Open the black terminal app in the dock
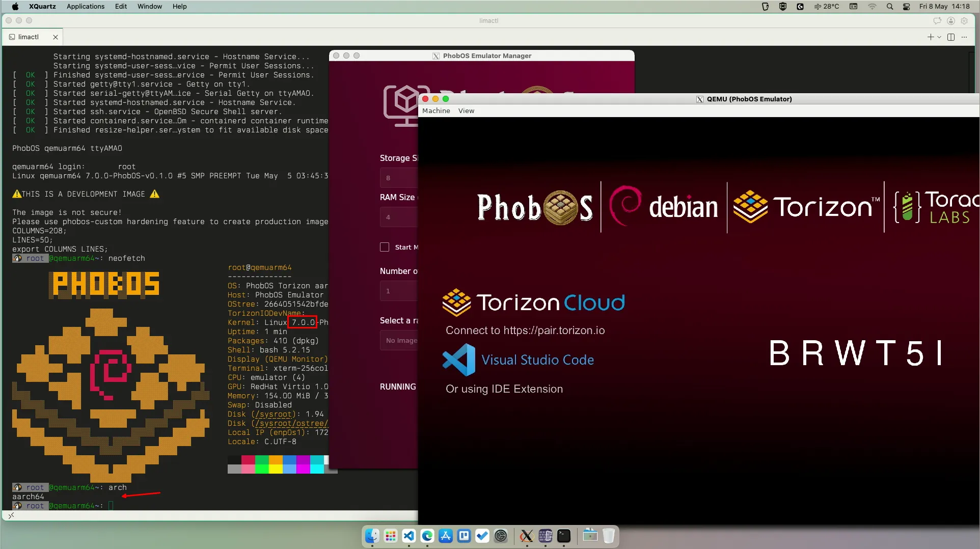Screen dimensions: 980x549 (564, 536)
